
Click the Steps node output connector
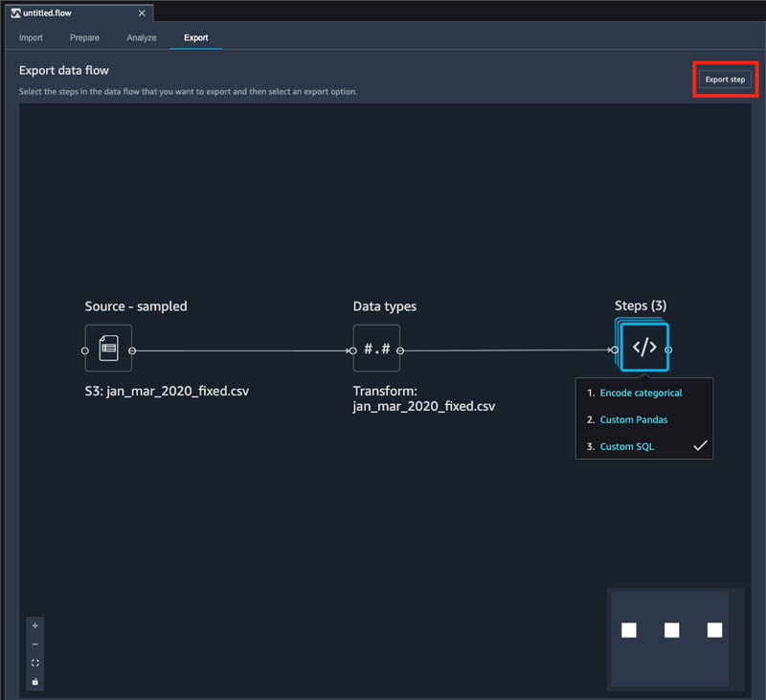(x=668, y=350)
